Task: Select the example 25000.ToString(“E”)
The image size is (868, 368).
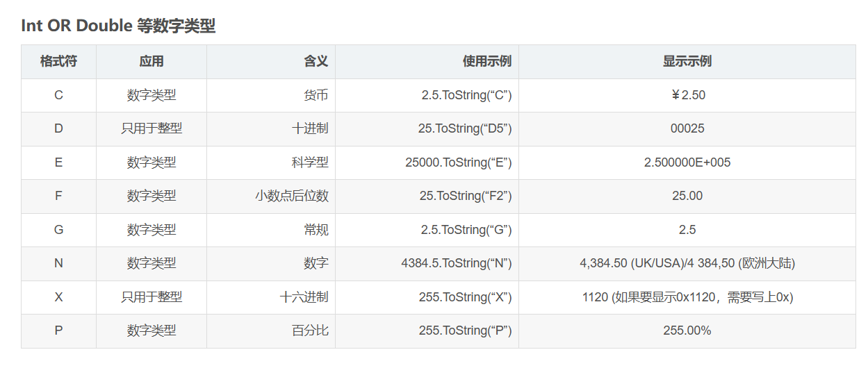Action: point(459,162)
